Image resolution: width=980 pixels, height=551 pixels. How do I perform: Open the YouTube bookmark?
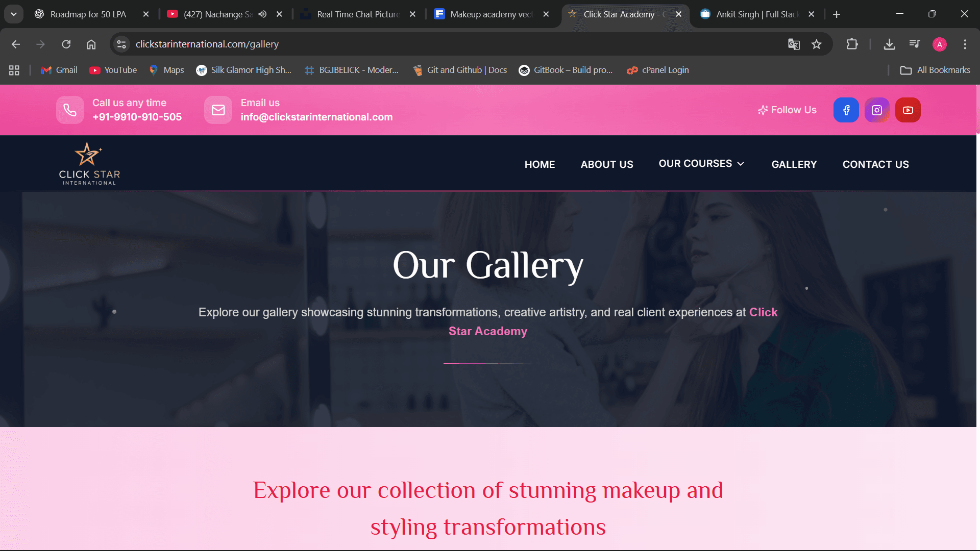[x=113, y=70]
